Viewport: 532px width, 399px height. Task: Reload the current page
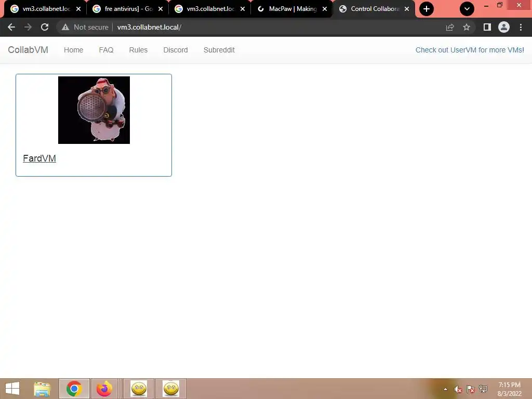pyautogui.click(x=45, y=27)
